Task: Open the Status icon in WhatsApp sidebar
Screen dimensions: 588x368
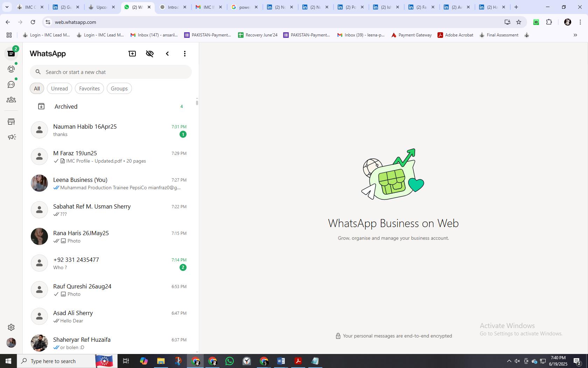Action: (11, 69)
